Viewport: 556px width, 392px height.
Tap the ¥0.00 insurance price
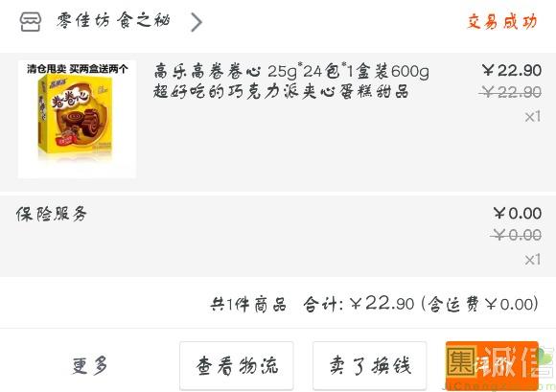517,214
